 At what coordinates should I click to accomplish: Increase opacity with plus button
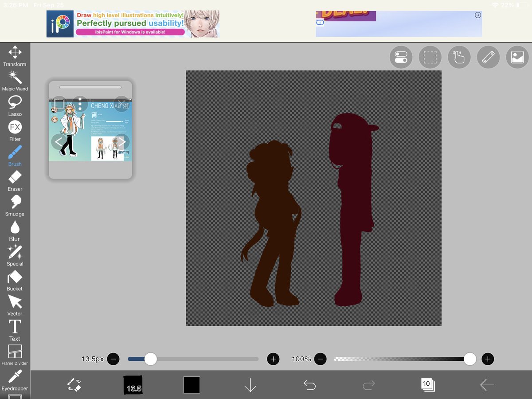click(488, 359)
